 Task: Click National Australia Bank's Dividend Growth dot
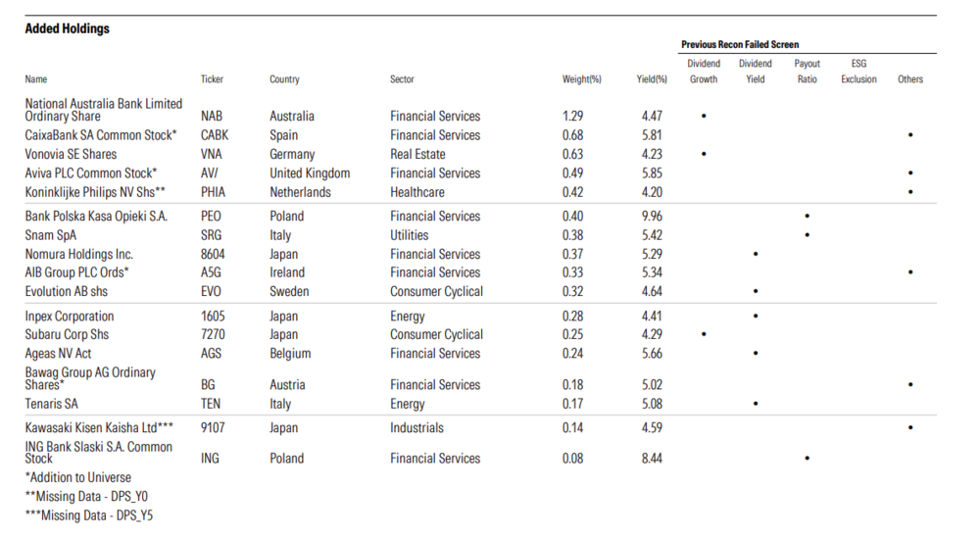[x=704, y=117]
